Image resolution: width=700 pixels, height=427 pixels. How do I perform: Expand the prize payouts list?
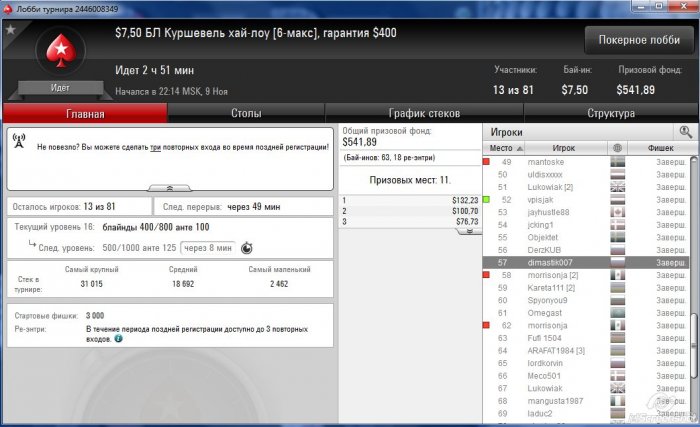point(469,231)
